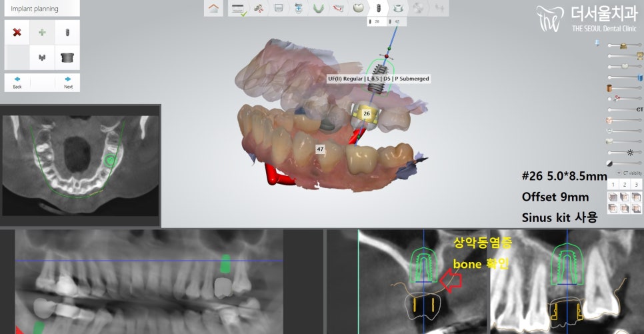Choose middle view cube in top row
Image resolution: width=644 pixels, height=334 pixels.
(x=624, y=197)
